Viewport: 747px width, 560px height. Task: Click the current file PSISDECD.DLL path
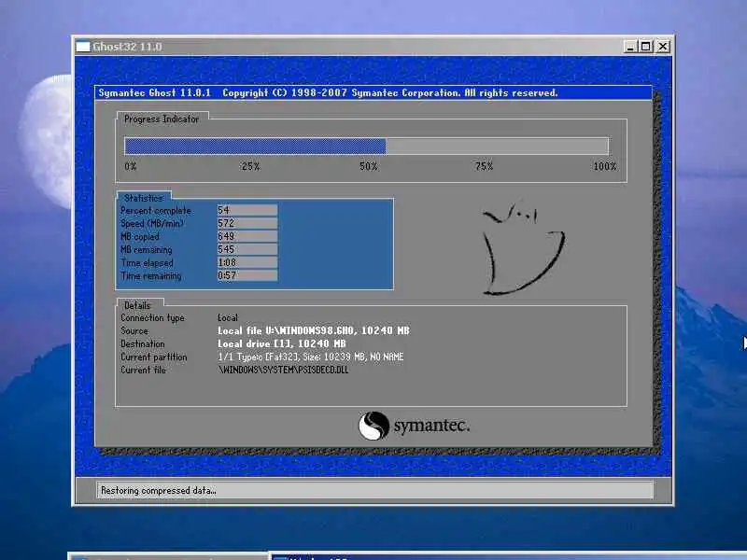(x=283, y=370)
